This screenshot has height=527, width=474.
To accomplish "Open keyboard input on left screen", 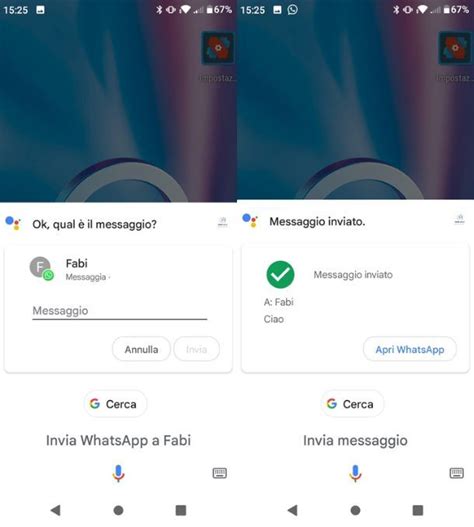I will coord(220,473).
